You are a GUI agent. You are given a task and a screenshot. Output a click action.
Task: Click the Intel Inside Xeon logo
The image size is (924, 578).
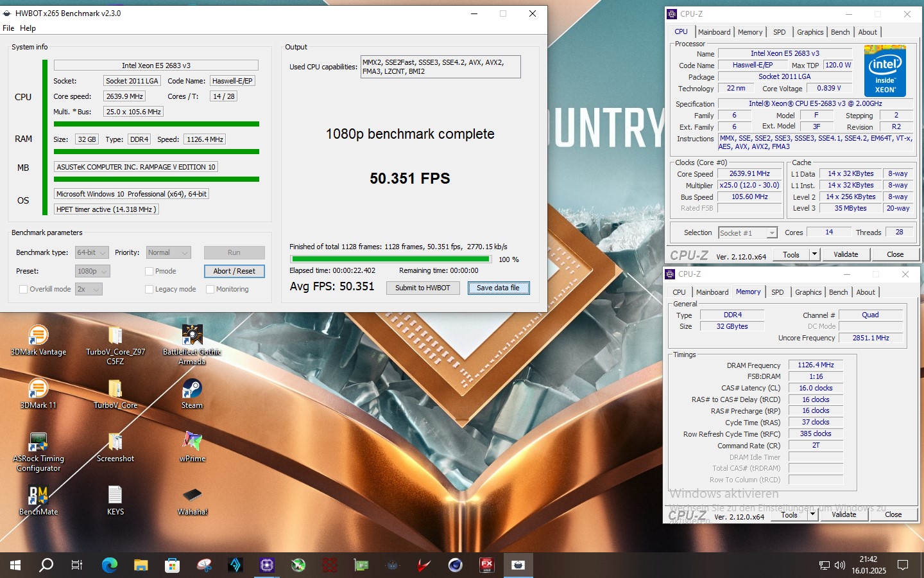(885, 71)
